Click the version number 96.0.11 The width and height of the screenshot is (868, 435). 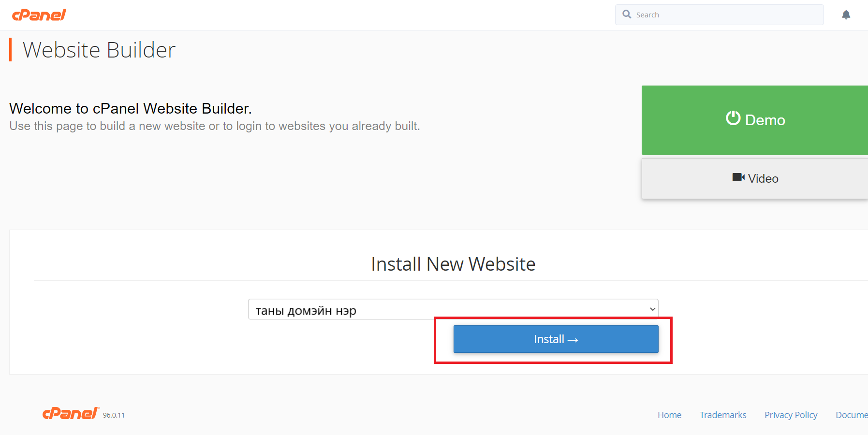[114, 415]
